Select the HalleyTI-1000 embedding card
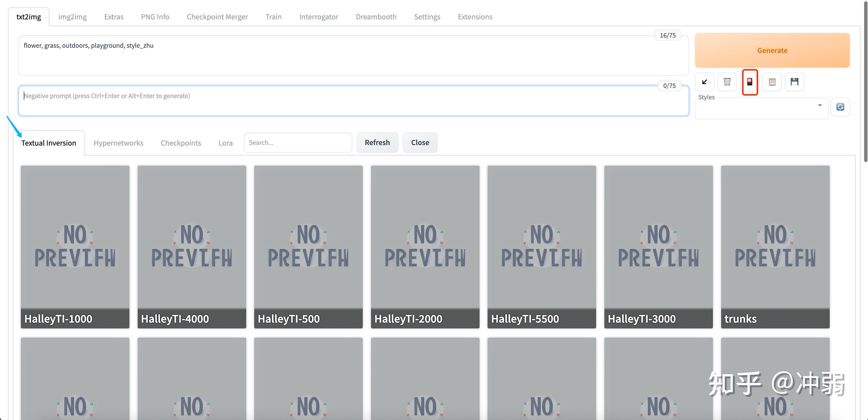Screen dimensions: 868x420 click(75, 247)
